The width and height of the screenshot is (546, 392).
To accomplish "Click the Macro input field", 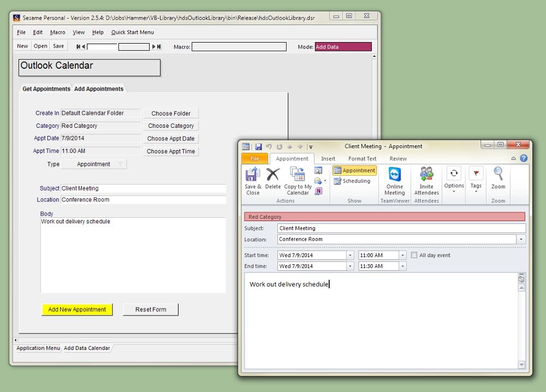I will click(239, 46).
